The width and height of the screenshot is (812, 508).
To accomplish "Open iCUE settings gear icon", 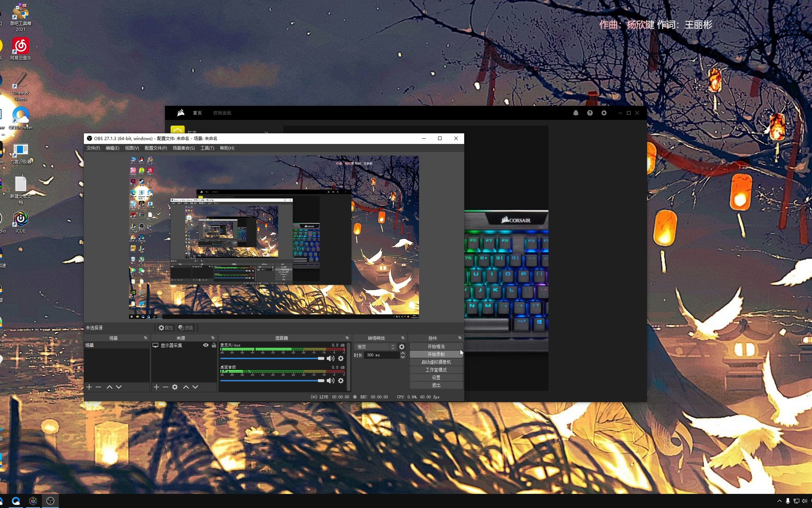I will tap(604, 113).
